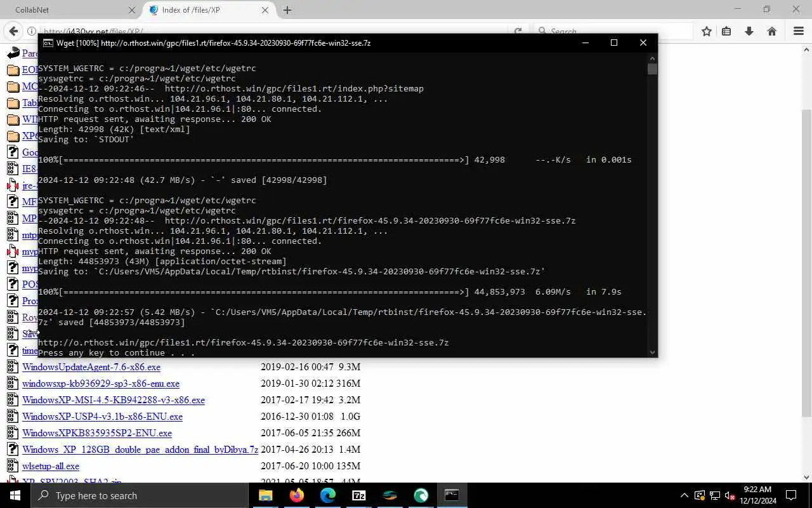Image resolution: width=812 pixels, height=508 pixels.
Task: Click file icon beside WindowsXP-USP4-v3.1b-x86-ENU.exe
Action: (x=13, y=416)
